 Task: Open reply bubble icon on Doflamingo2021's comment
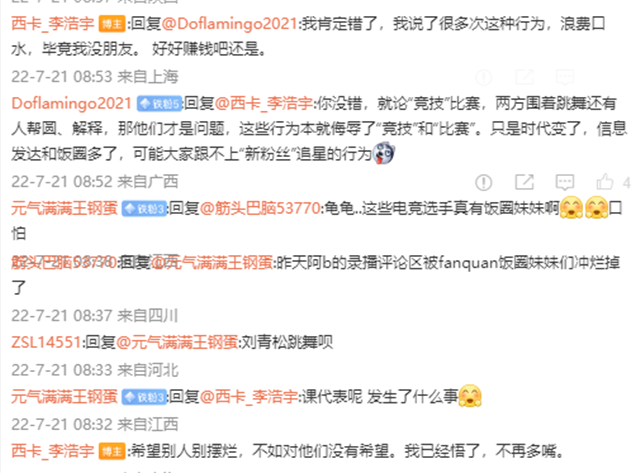tap(565, 182)
